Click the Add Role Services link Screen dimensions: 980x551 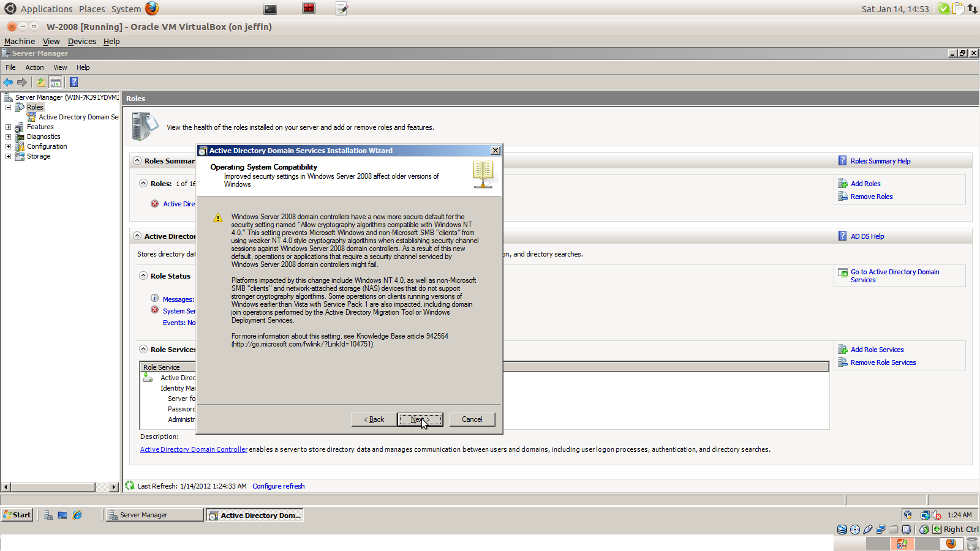[877, 350]
